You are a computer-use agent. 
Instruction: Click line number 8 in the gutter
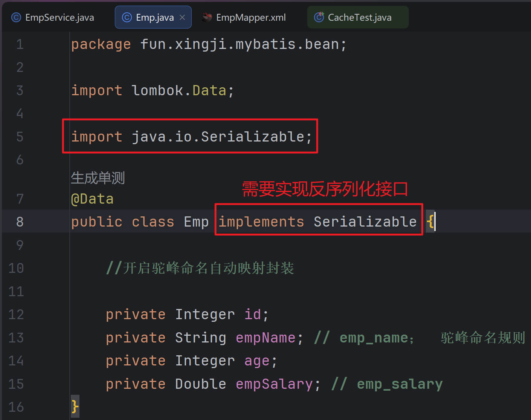pos(20,222)
